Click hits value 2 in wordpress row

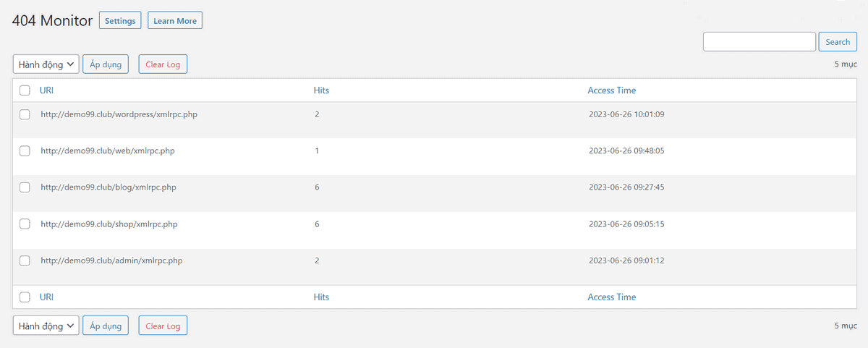click(318, 114)
